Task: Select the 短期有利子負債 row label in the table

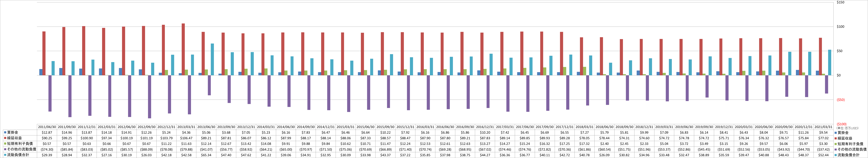Action: click(20, 144)
